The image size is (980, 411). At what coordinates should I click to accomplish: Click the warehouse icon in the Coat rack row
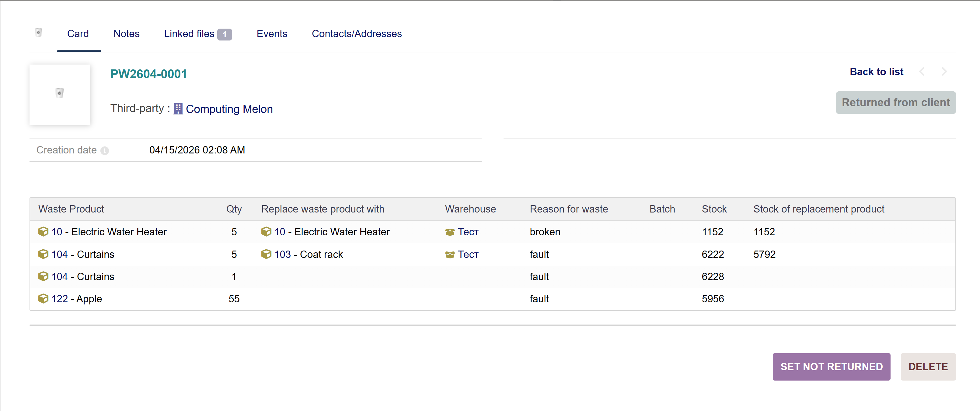coord(450,255)
